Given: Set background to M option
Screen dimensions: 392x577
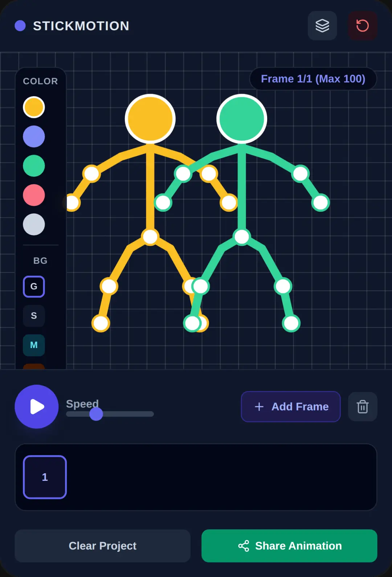Looking at the screenshot, I should 34,345.
